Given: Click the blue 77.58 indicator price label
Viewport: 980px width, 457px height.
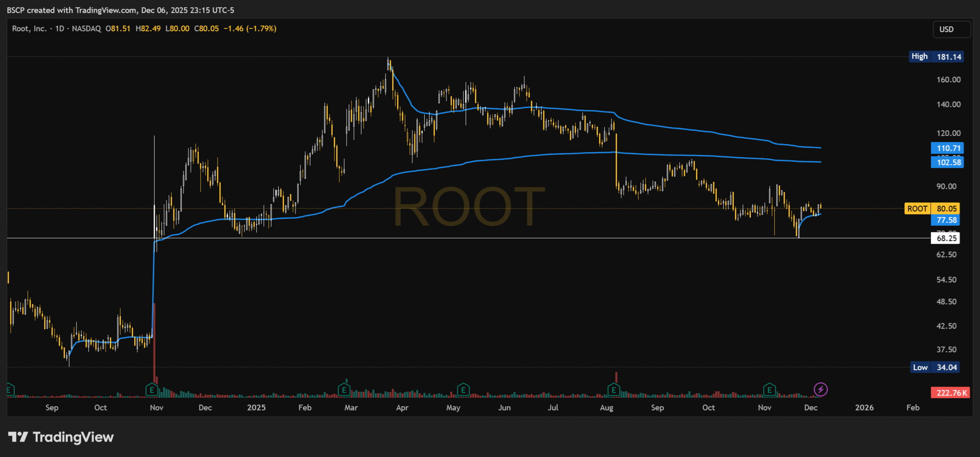Looking at the screenshot, I should point(945,220).
